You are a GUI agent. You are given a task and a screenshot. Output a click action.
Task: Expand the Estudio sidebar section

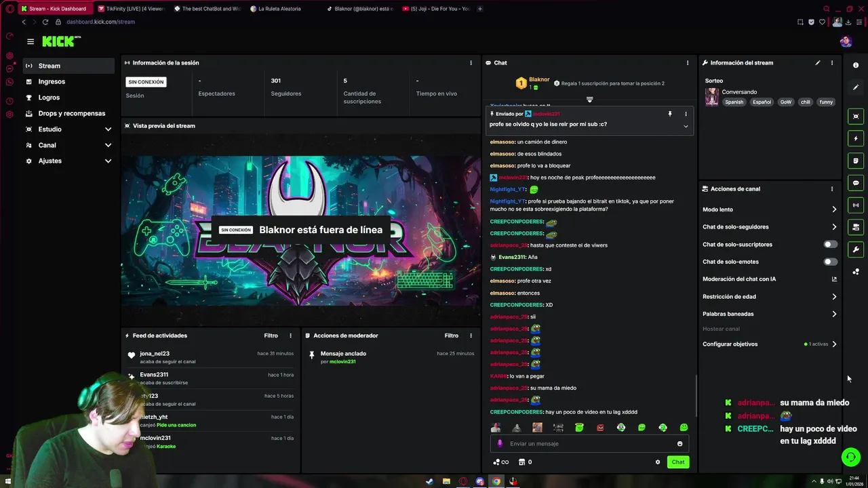pos(68,129)
